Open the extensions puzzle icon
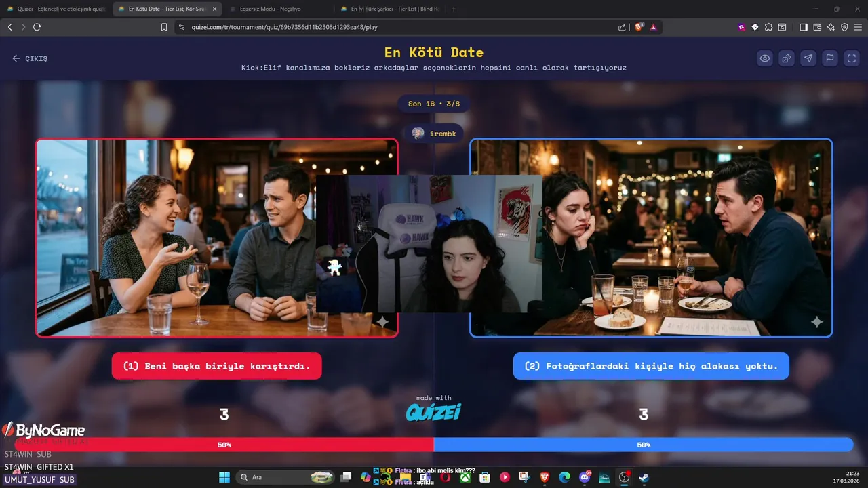This screenshot has width=868, height=488. [x=768, y=27]
